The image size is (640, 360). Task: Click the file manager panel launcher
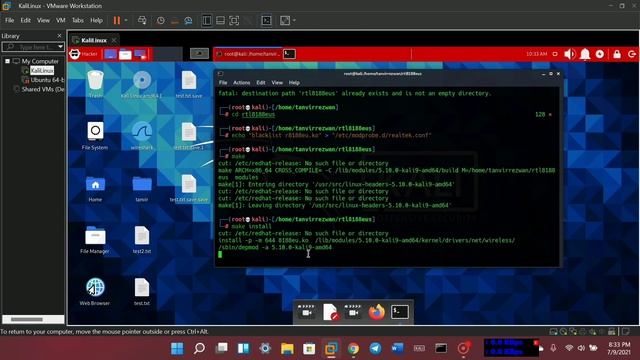coord(125,54)
